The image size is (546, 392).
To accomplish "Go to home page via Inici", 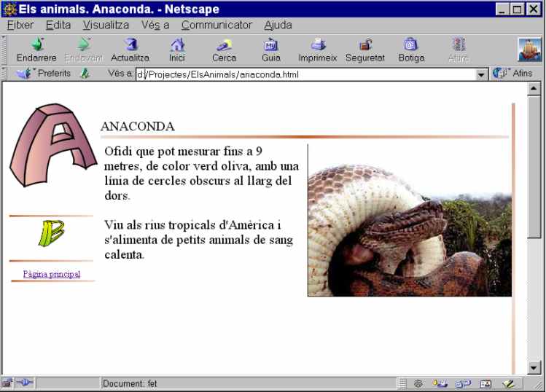I will click(176, 50).
